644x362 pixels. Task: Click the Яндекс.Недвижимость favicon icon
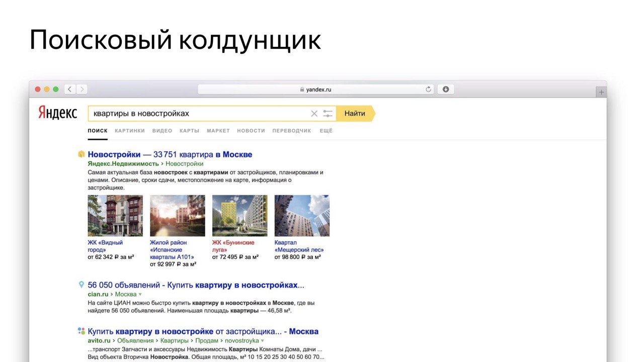(x=81, y=154)
